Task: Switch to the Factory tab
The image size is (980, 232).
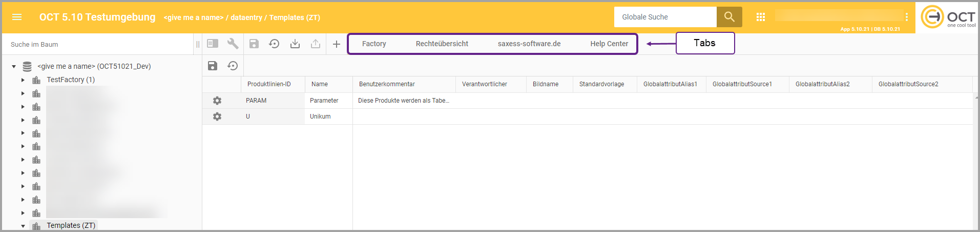Action: [374, 44]
